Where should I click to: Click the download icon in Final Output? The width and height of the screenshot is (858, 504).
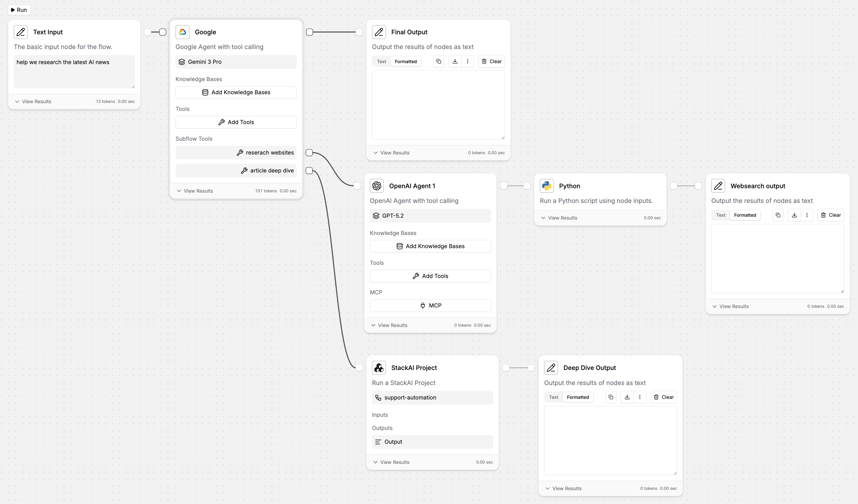(455, 62)
